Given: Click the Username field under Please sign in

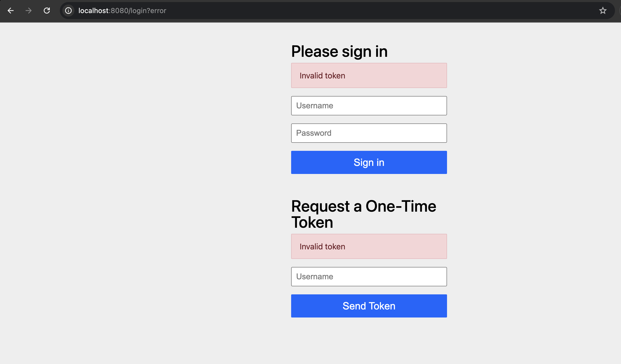Looking at the screenshot, I should [x=369, y=106].
